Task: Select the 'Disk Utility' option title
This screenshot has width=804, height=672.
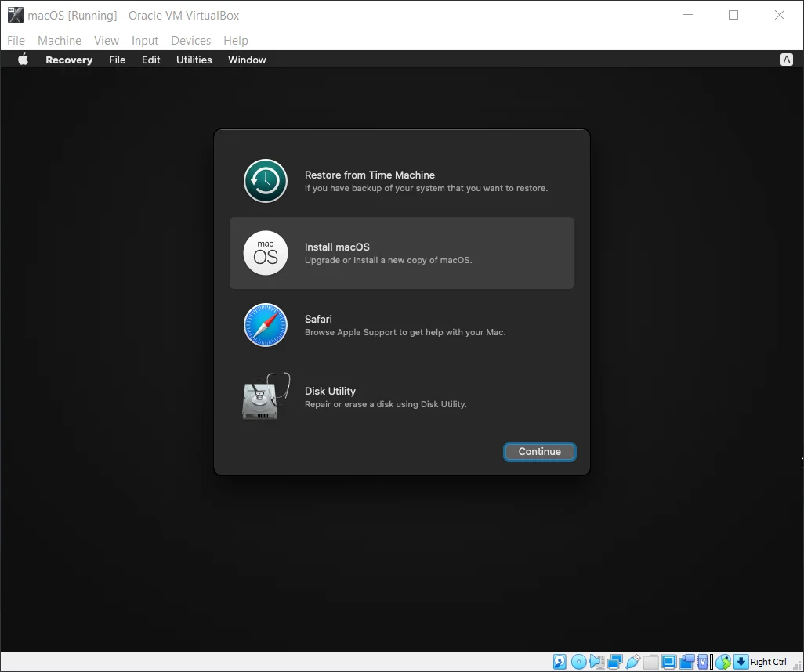Action: click(330, 391)
